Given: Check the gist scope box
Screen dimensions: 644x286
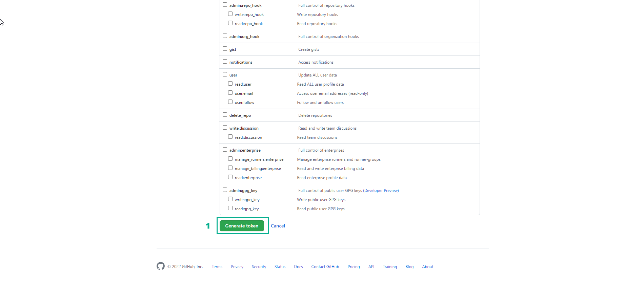Looking at the screenshot, I should (225, 49).
